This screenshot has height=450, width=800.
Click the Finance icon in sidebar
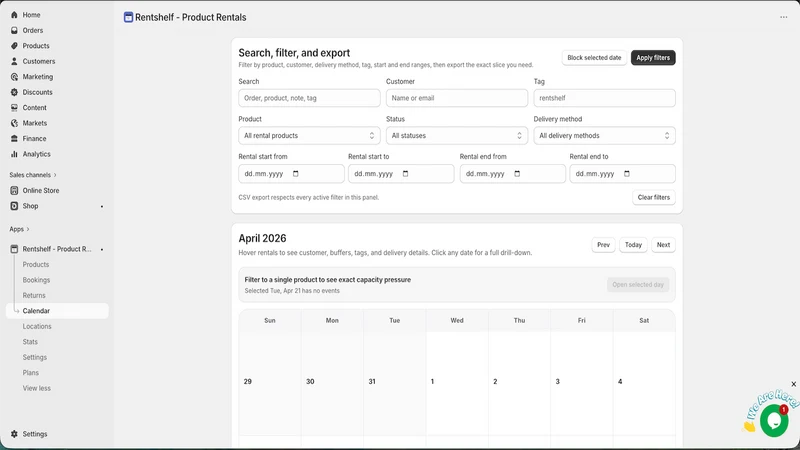coord(14,139)
